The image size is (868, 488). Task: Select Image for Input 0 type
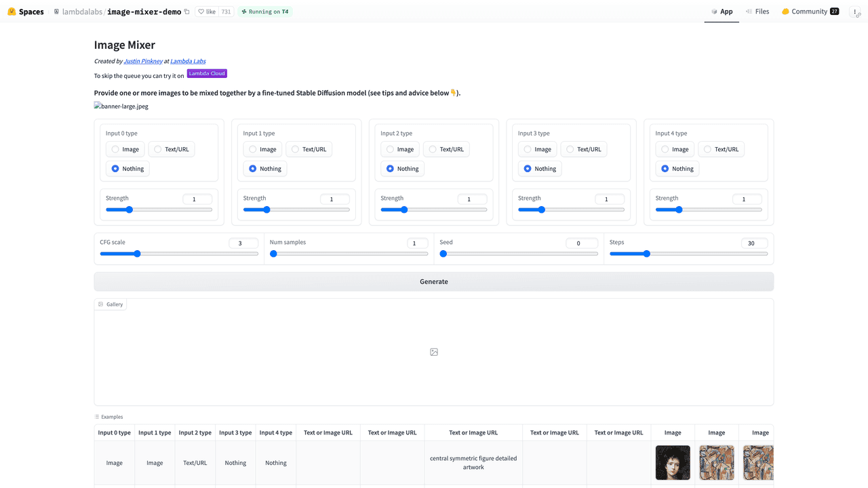tap(125, 149)
